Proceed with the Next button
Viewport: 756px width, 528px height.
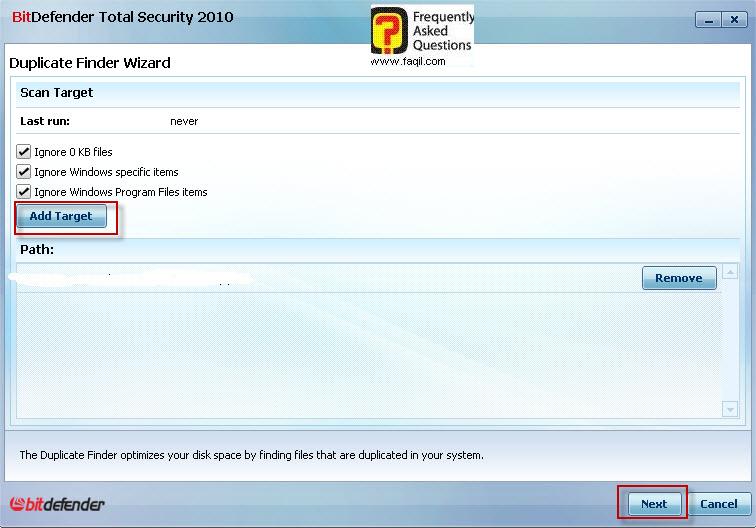(x=654, y=504)
